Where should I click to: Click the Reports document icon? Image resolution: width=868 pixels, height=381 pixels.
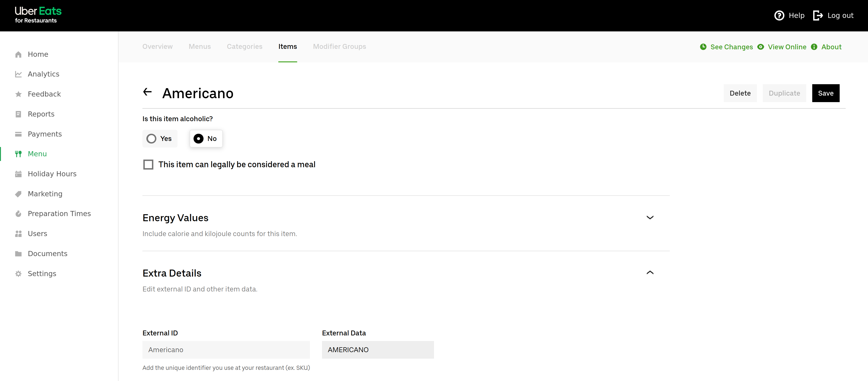(19, 114)
